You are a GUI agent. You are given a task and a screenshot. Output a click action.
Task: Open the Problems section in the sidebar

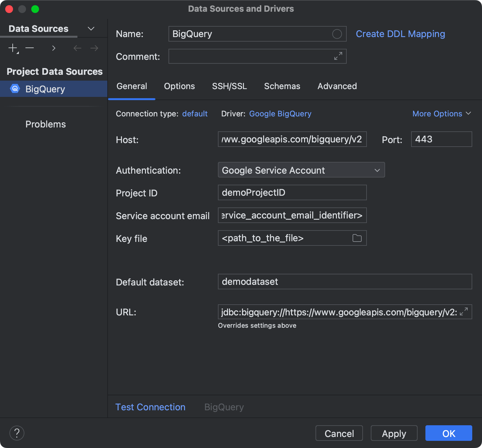46,124
